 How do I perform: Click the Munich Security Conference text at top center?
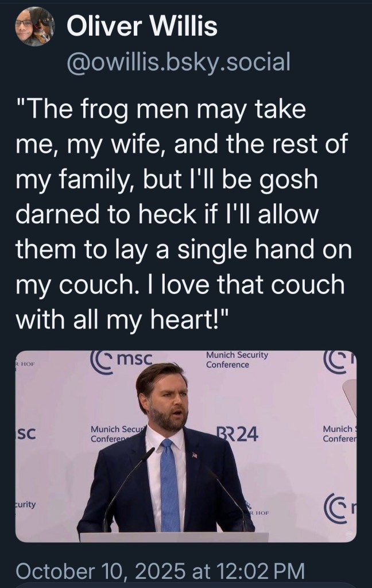(236, 360)
